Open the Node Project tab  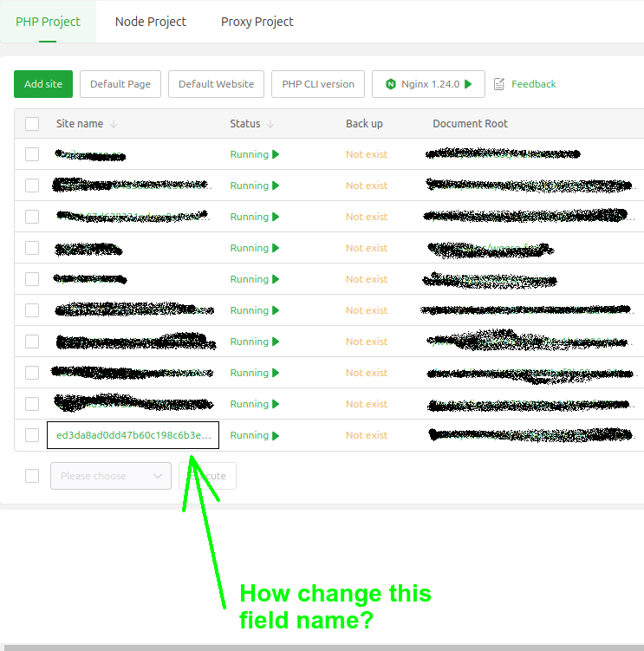(150, 22)
